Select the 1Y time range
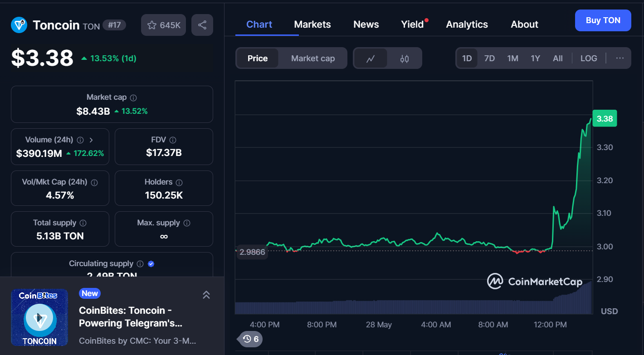This screenshot has width=644, height=355. pyautogui.click(x=536, y=58)
